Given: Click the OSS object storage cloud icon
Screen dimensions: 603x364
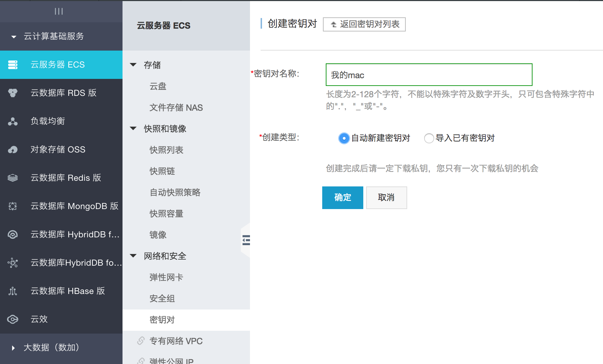Looking at the screenshot, I should click(x=13, y=150).
